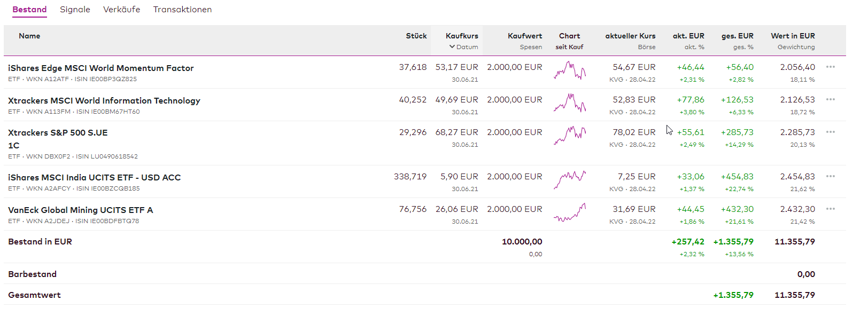Open three-dot menu for Xtrackers S&P 500
This screenshot has width=868, height=316.
(830, 132)
